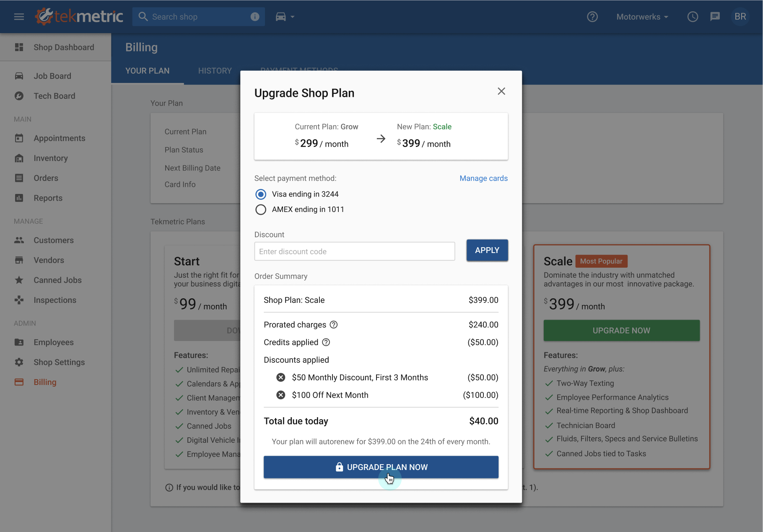The image size is (763, 532).
Task: Click the Orders sidebar icon
Action: [x=19, y=178]
